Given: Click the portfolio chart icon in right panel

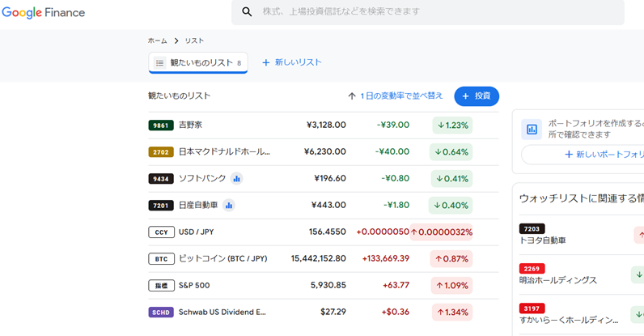Looking at the screenshot, I should pos(532,129).
